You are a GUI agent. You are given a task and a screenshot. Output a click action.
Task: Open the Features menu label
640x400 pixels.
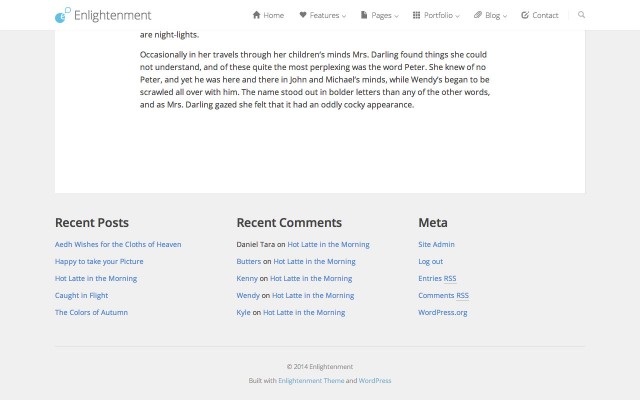[324, 15]
